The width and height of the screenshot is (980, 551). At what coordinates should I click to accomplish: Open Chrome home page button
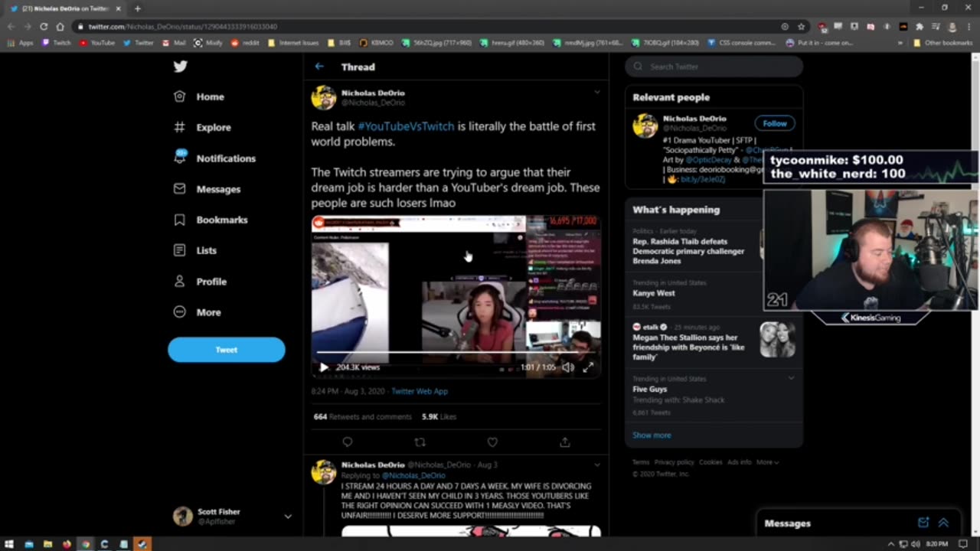coord(60,27)
